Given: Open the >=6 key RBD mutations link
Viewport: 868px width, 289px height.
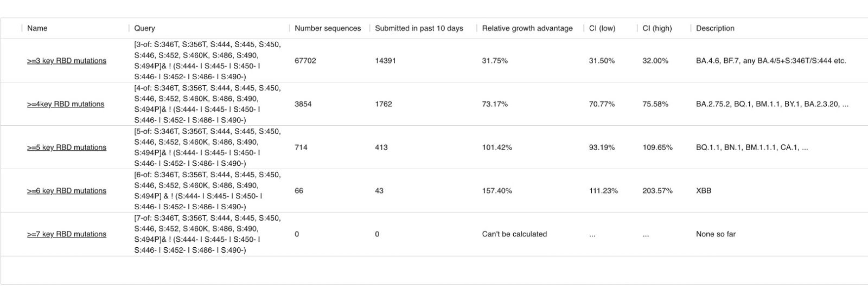Looking at the screenshot, I should [67, 191].
